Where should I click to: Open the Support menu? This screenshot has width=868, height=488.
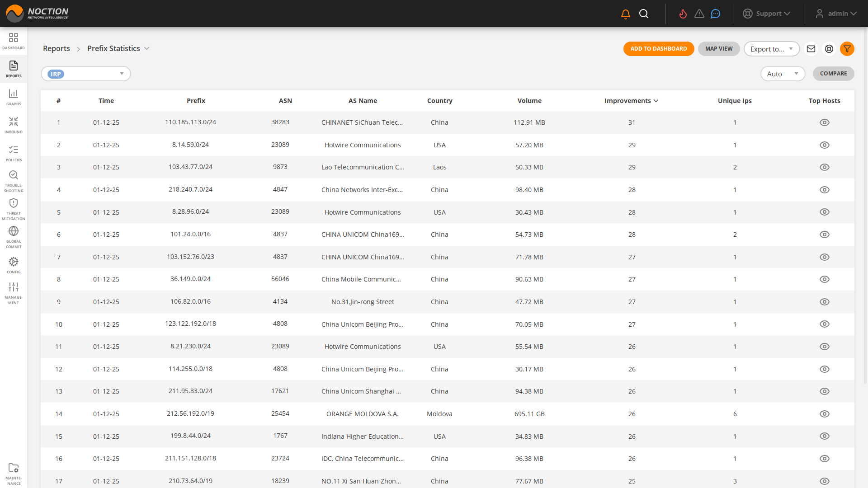767,14
